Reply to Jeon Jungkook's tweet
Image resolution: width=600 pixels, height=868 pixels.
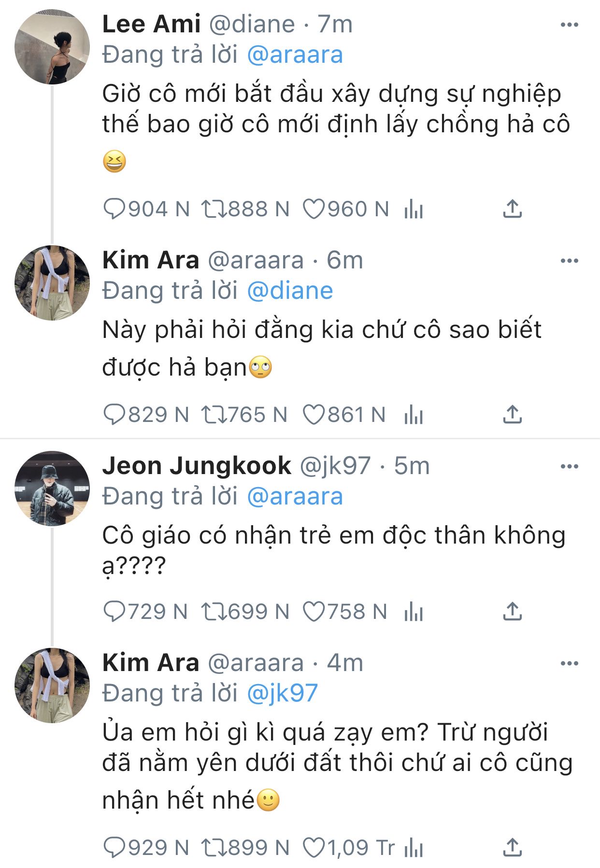click(x=114, y=612)
